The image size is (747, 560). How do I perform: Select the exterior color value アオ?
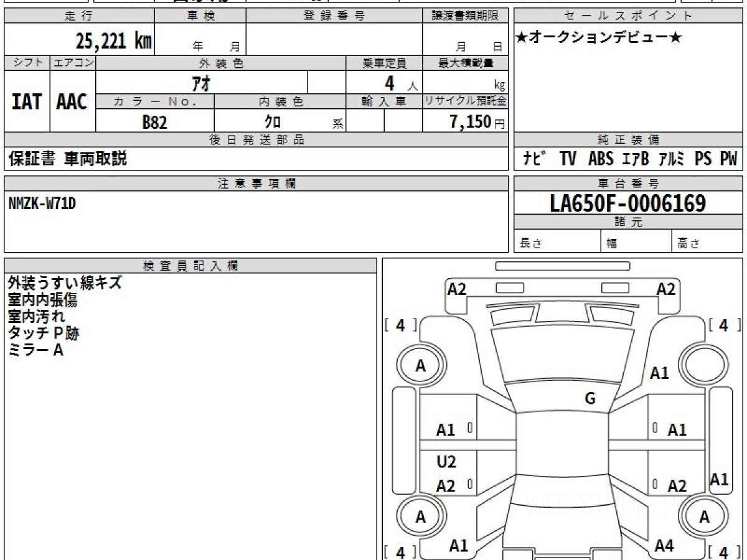[202, 83]
